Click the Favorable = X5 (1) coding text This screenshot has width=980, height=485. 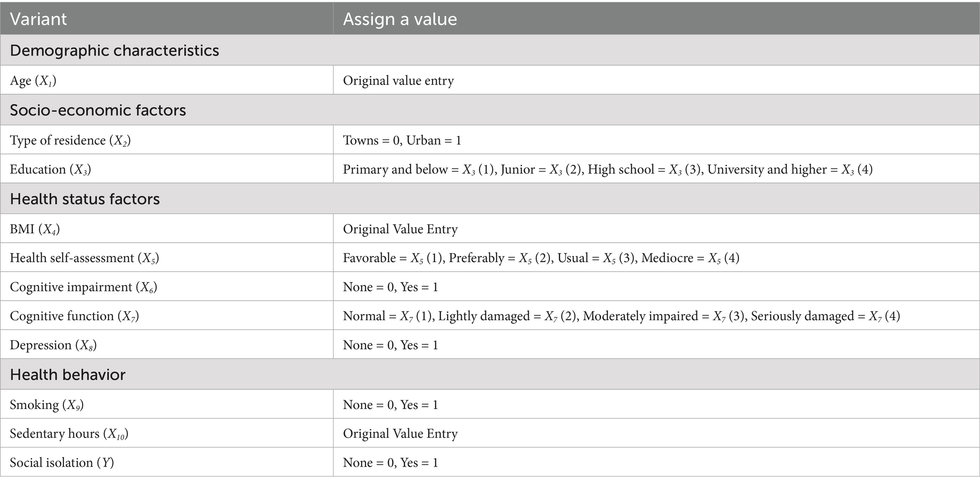tap(393, 258)
